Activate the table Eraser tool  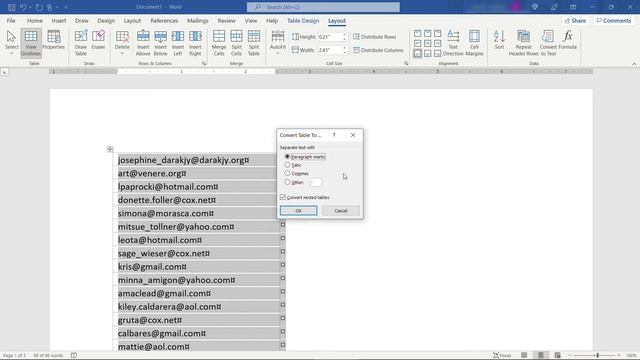(x=98, y=40)
